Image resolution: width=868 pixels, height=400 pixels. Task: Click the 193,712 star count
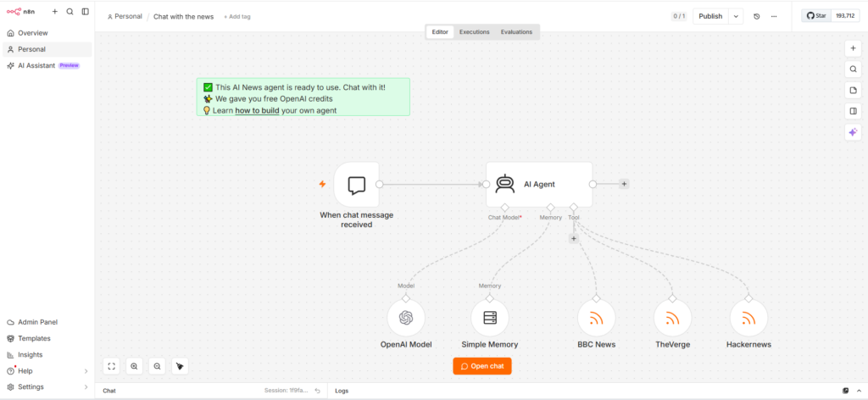845,16
